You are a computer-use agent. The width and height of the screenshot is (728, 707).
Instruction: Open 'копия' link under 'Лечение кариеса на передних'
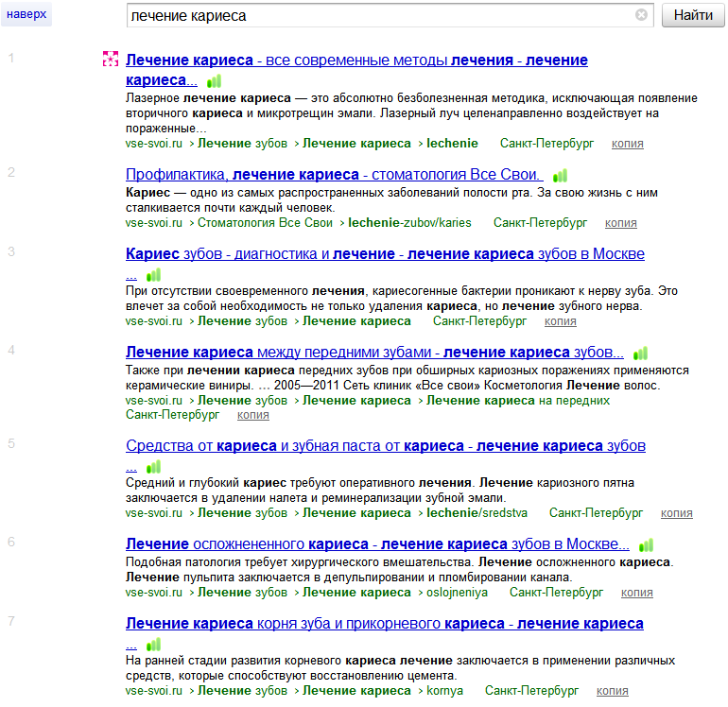tap(253, 415)
